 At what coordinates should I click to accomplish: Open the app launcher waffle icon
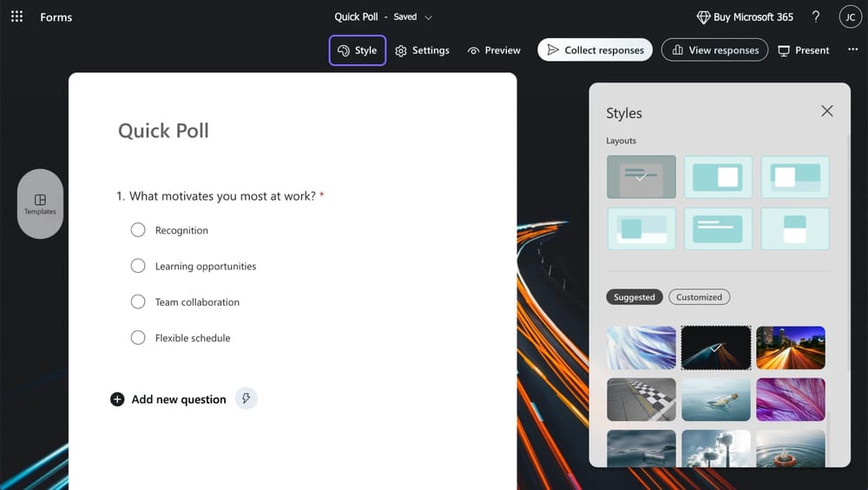pos(16,17)
